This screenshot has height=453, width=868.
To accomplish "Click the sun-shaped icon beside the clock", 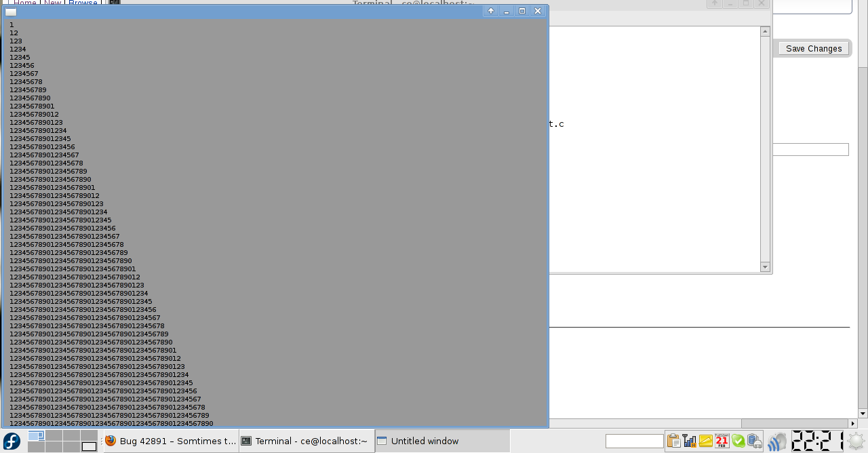I will [x=856, y=441].
